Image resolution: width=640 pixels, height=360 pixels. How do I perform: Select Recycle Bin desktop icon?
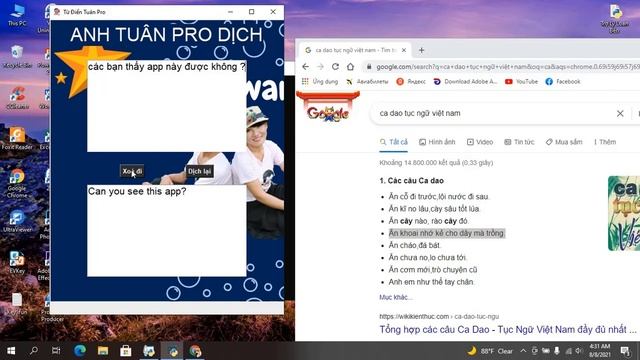(17, 57)
